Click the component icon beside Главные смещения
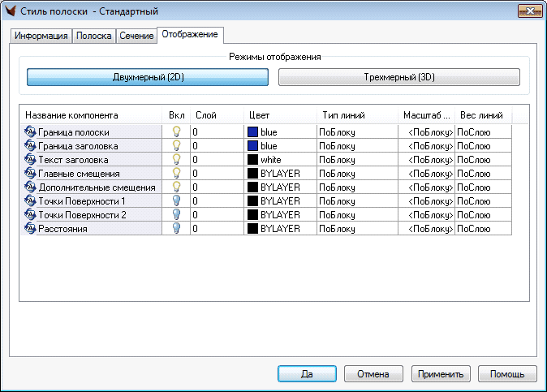The width and height of the screenshot is (547, 392). pyautogui.click(x=30, y=174)
